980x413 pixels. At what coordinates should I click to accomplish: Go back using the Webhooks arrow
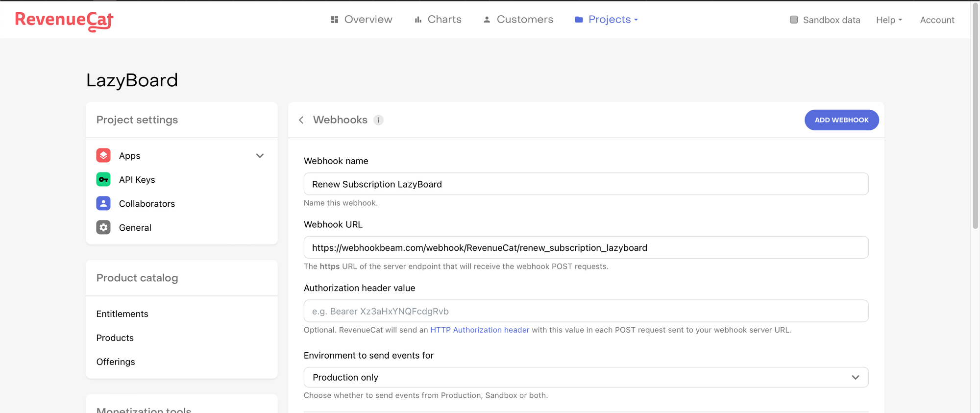click(x=301, y=120)
